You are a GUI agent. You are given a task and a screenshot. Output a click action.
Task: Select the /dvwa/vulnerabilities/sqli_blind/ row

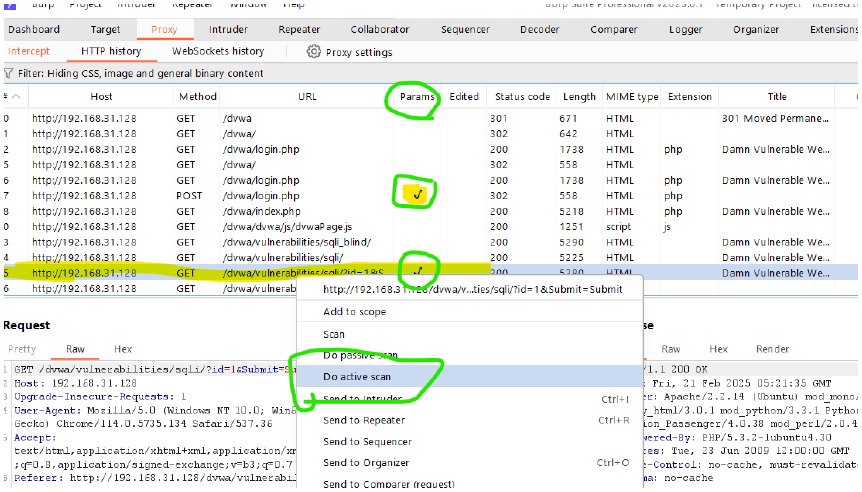pyautogui.click(x=431, y=242)
